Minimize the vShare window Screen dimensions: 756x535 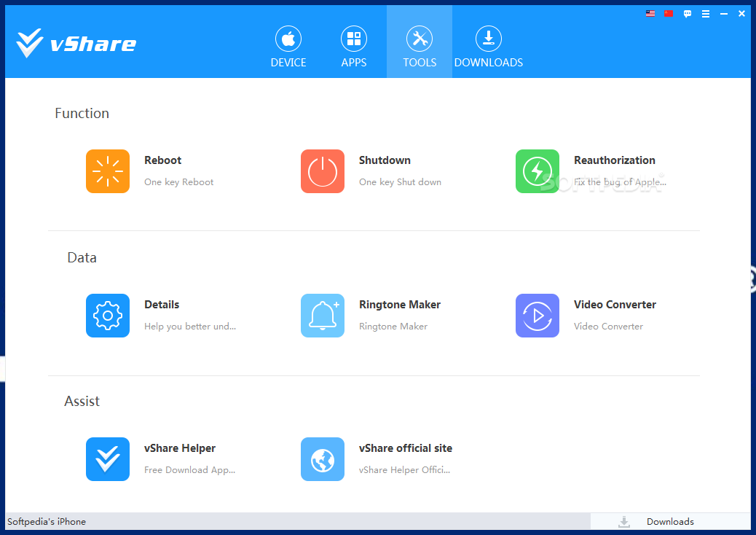click(x=724, y=14)
